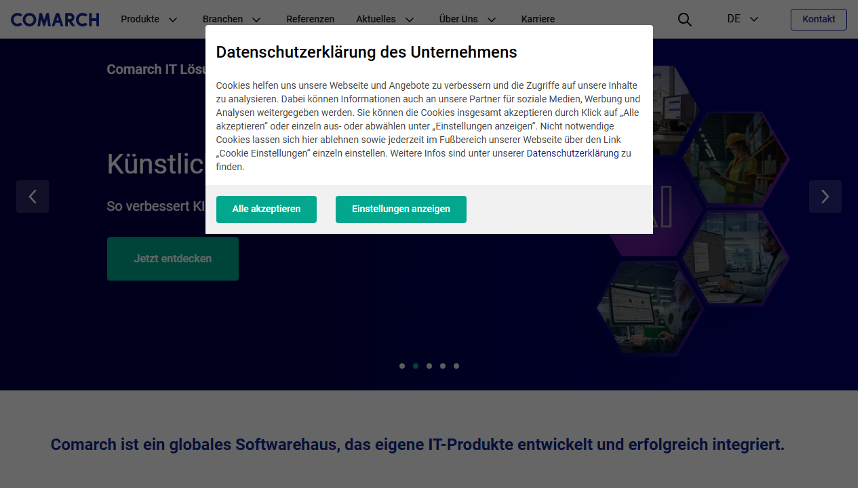
Task: Open the Branchen menu
Action: tap(222, 19)
